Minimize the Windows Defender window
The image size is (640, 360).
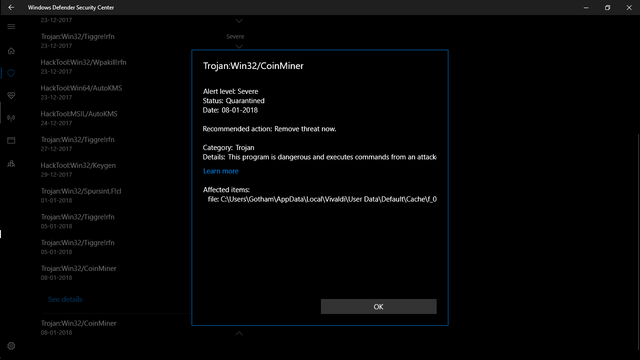(x=586, y=7)
